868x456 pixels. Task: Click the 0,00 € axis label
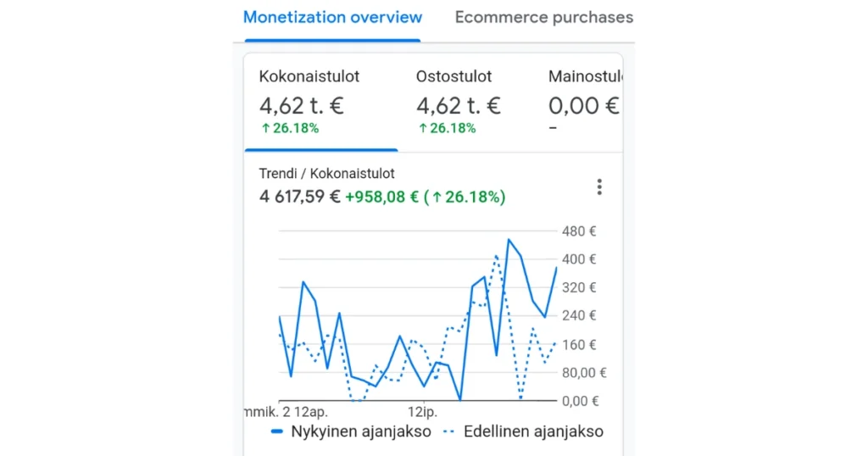581,401
